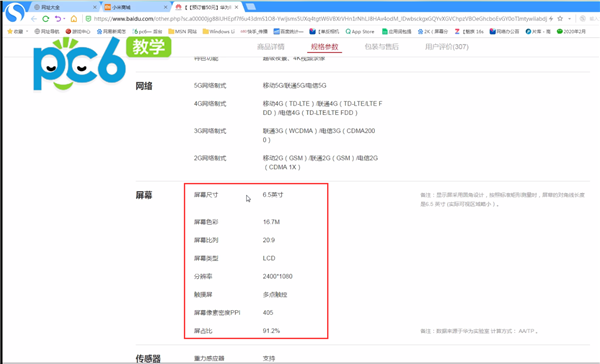Viewport: 600px width, 364px height.
Task: Go back with the left arrow button
Action: pyautogui.click(x=34, y=19)
